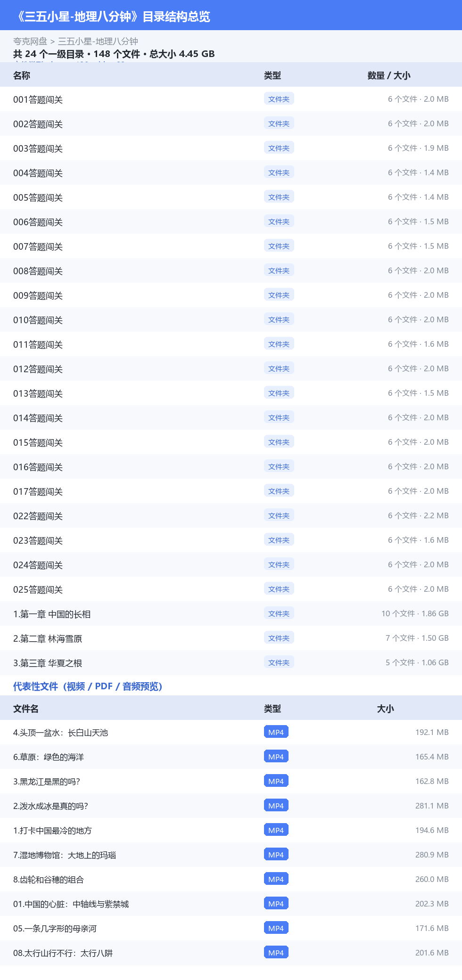462x980 pixels.
Task: Click the 文件夹 tag for 001答题闯关
Action: click(279, 99)
